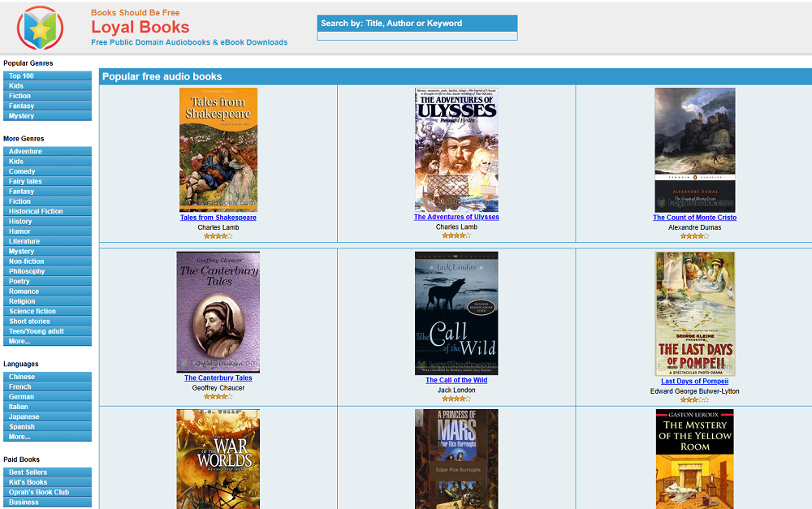Open Best Sellers paid books
This screenshot has width=812, height=509.
[x=47, y=472]
